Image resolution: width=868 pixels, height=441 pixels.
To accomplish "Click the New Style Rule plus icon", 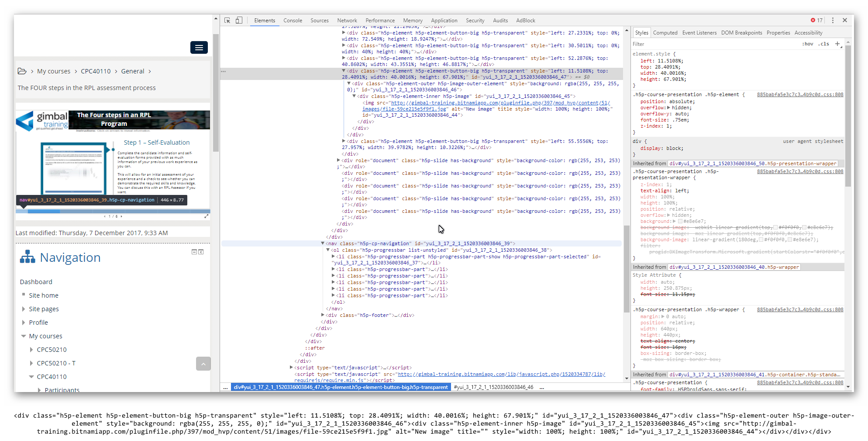I will tap(837, 44).
